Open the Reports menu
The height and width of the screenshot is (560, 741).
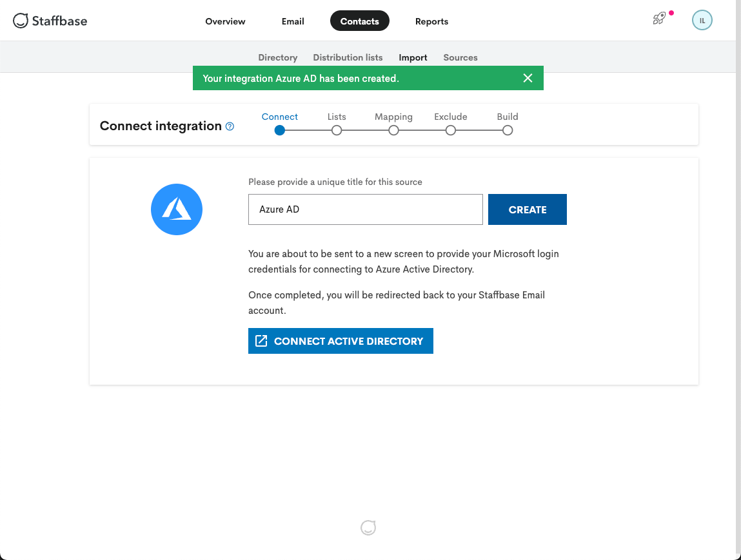[x=431, y=21]
